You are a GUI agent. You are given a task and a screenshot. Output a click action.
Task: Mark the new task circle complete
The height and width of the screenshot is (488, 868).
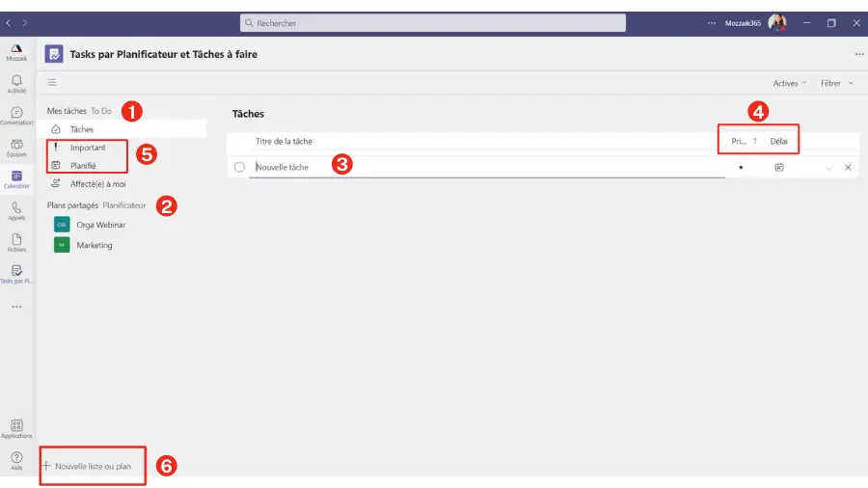point(239,167)
